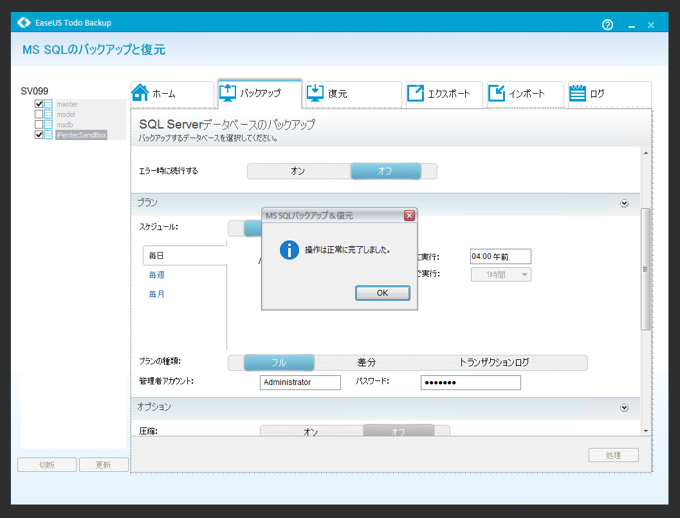Select the msdb database name
This screenshot has height=518, width=680.
pos(65,125)
